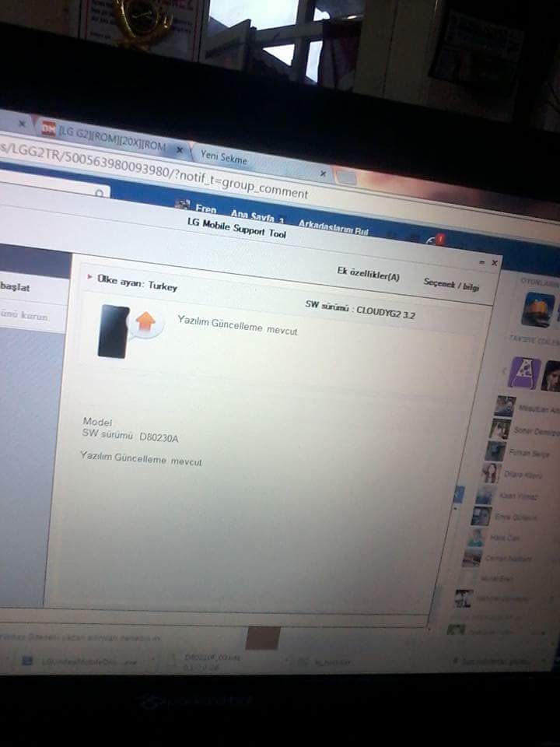The height and width of the screenshot is (747, 560).
Task: Open a new browser tab
Action: 346,177
